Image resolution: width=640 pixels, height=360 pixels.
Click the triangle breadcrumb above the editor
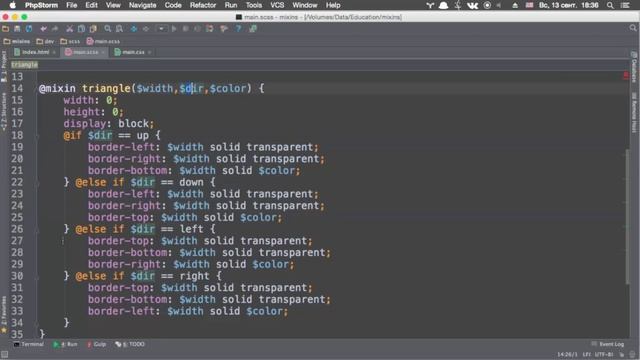point(24,65)
